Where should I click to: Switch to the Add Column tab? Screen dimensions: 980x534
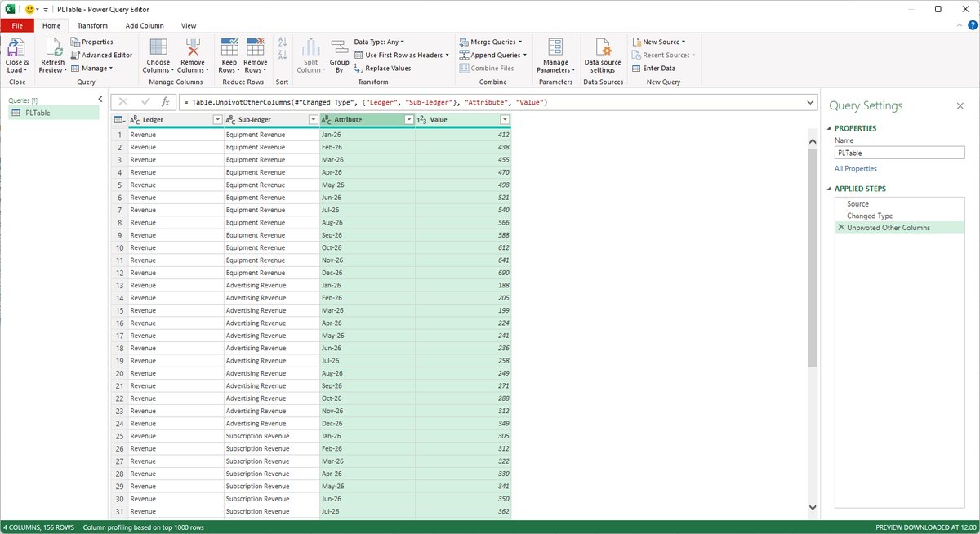pos(145,25)
